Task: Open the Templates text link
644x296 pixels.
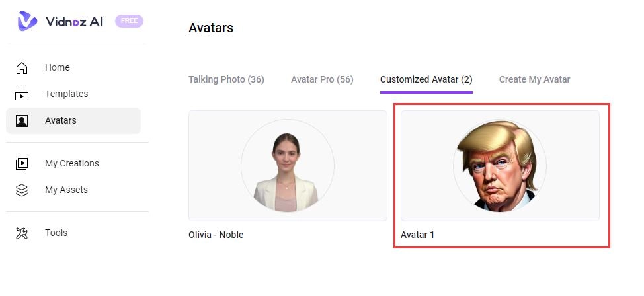Action: click(66, 94)
